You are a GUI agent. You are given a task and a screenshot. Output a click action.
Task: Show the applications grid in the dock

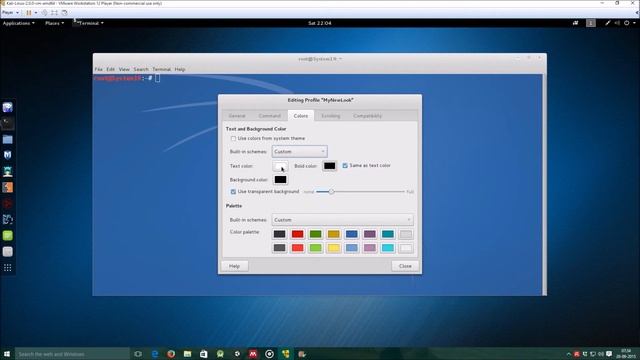pyautogui.click(x=8, y=268)
